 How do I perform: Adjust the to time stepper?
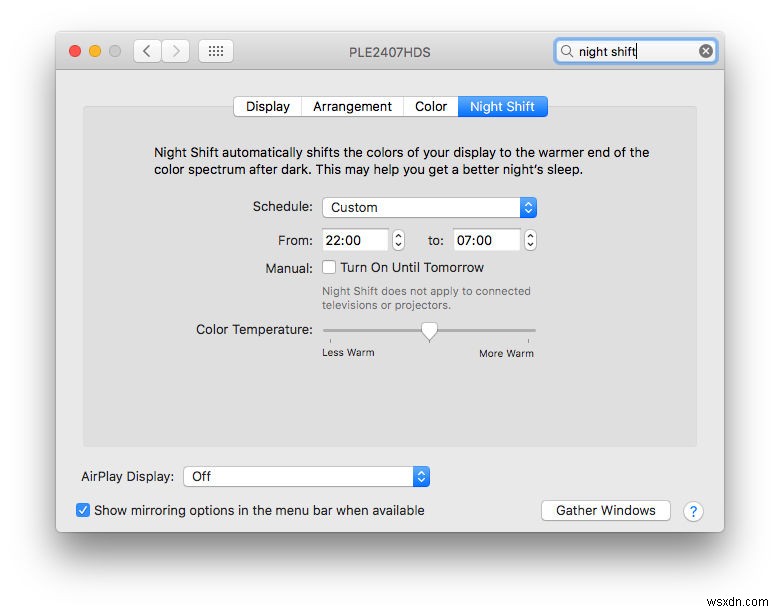(530, 240)
